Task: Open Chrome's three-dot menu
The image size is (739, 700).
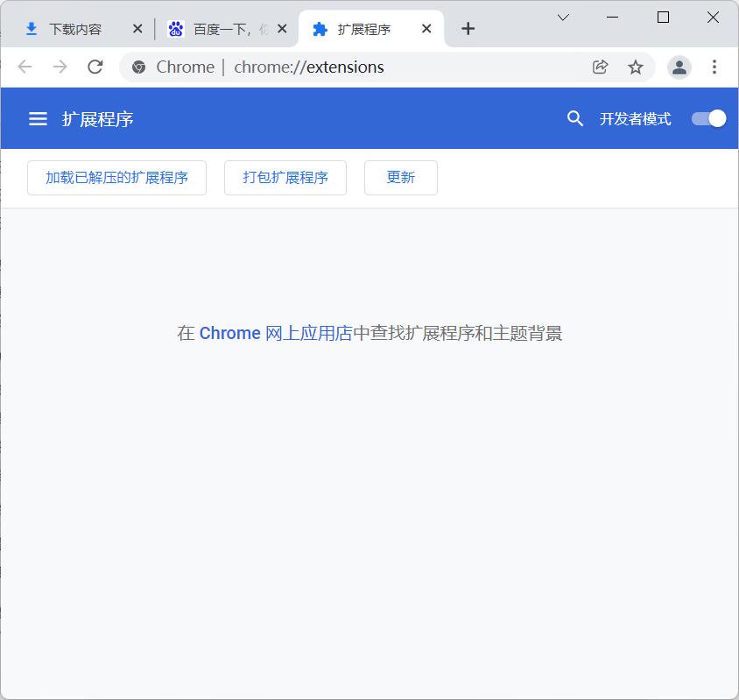Action: click(714, 67)
